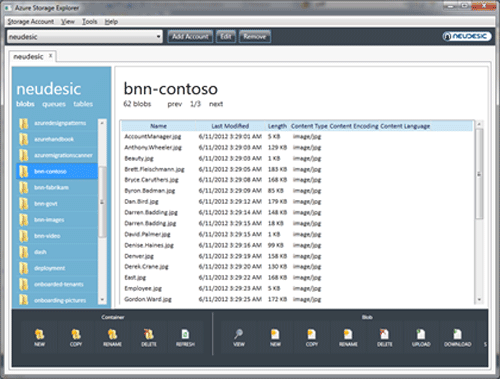Go to prev page of blobs
Image resolution: width=500 pixels, height=380 pixels.
click(x=175, y=104)
